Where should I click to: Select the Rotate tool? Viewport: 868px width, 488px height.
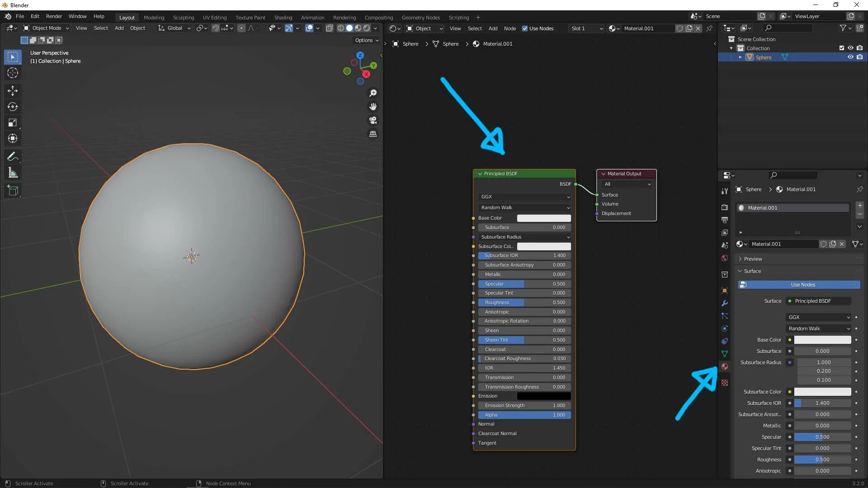pos(13,107)
